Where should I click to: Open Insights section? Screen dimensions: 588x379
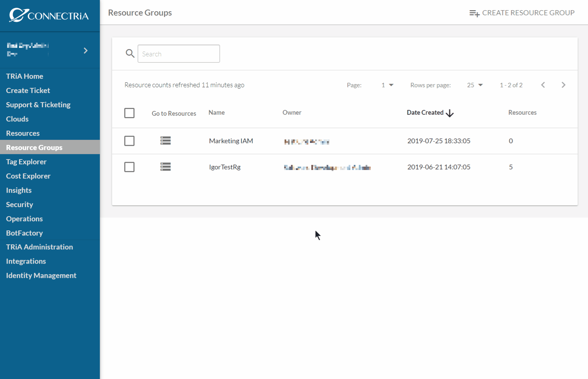[19, 190]
